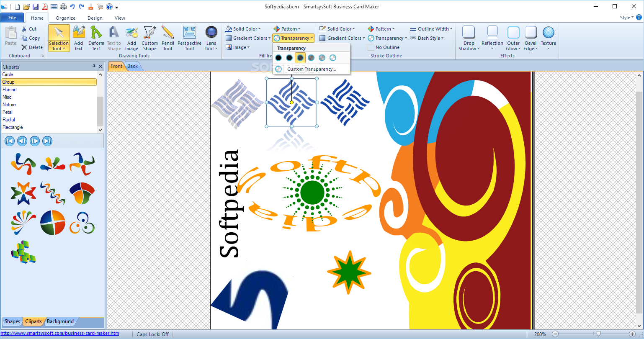Redo the action with the redo arrow

tap(81, 7)
